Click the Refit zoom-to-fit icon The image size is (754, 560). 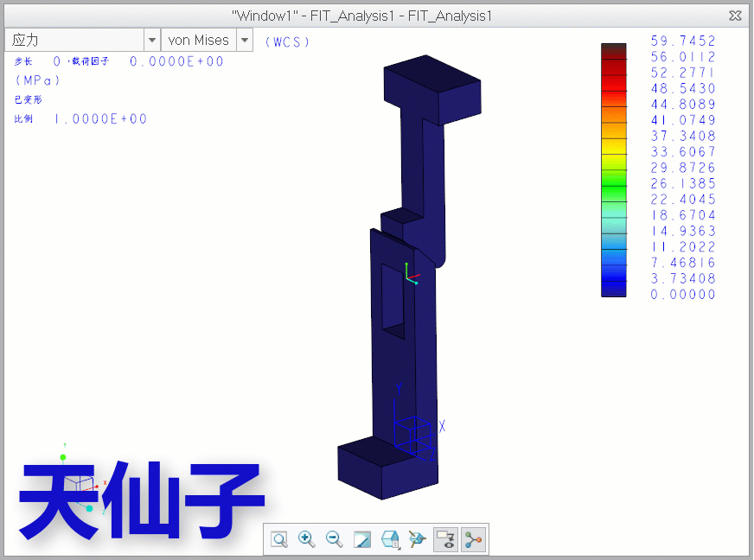tap(279, 540)
